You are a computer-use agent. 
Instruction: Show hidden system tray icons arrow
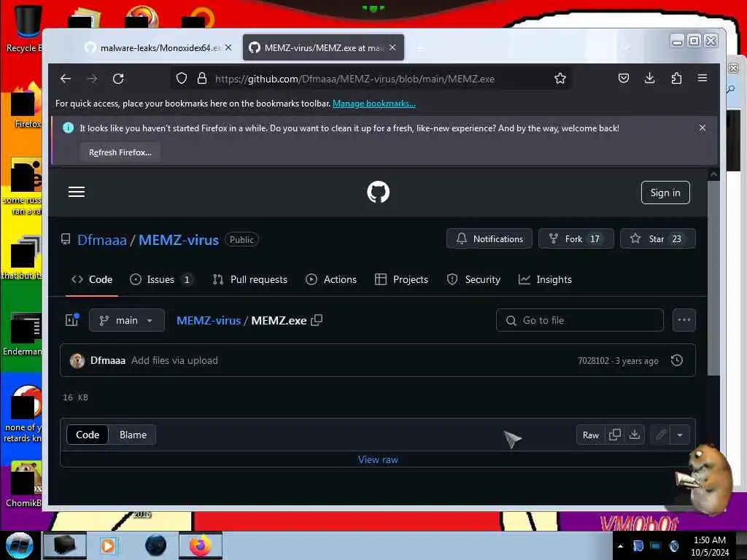[x=620, y=545]
